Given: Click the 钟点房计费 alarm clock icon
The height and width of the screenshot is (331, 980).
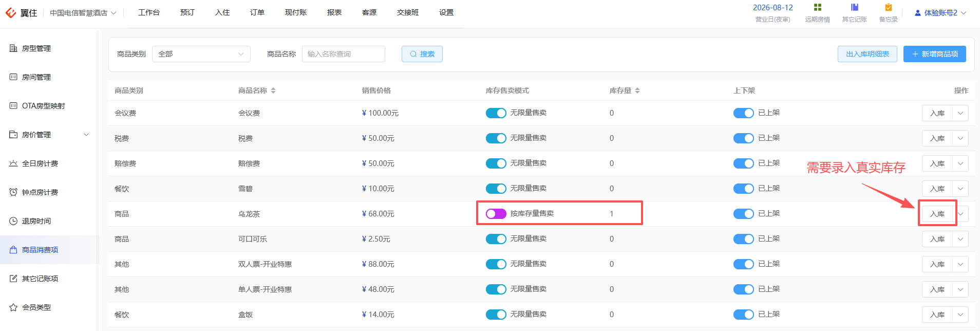Looking at the screenshot, I should click(x=13, y=192).
